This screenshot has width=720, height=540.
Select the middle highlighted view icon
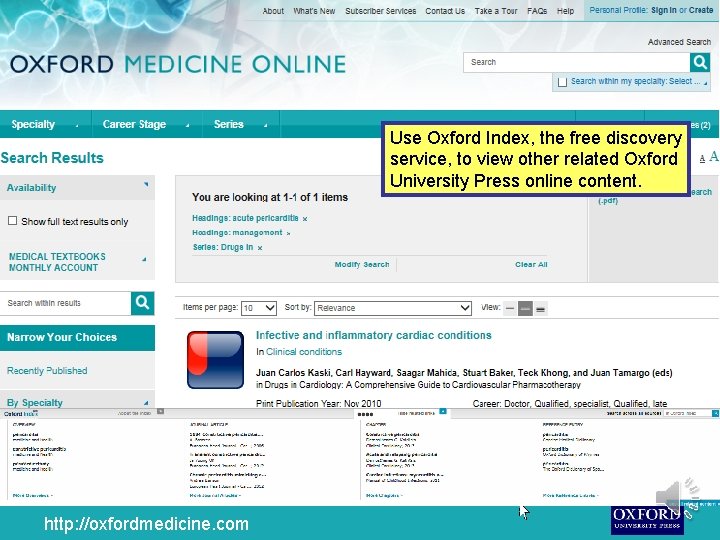click(x=525, y=309)
